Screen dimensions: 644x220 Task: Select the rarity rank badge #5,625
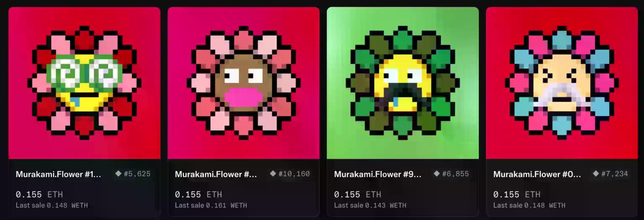133,174
